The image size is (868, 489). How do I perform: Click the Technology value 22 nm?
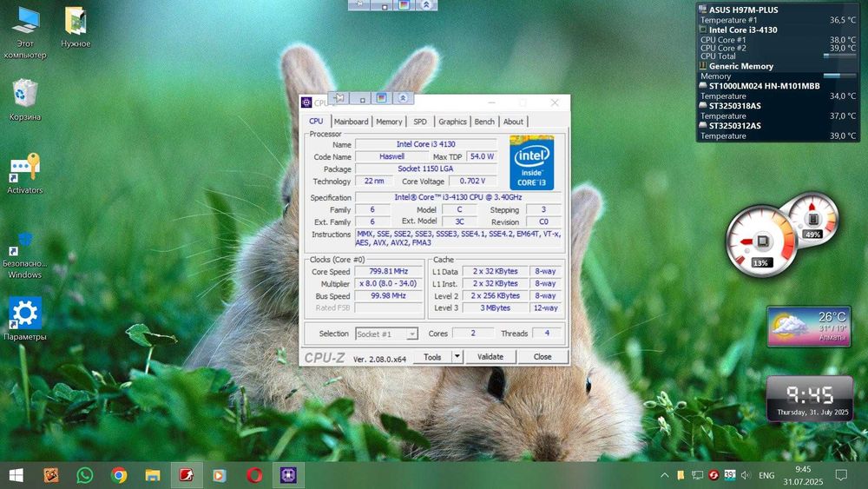pos(374,181)
